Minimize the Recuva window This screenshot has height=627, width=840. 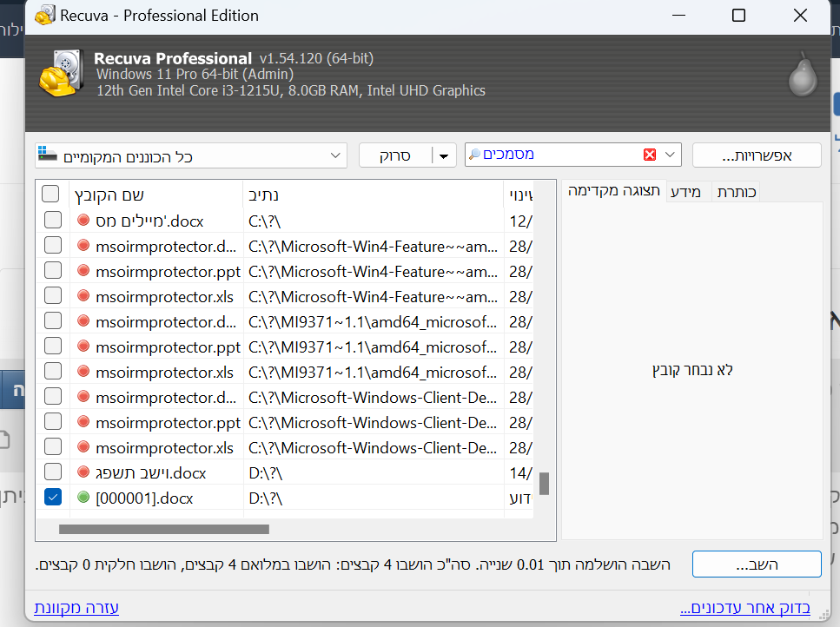(678, 16)
